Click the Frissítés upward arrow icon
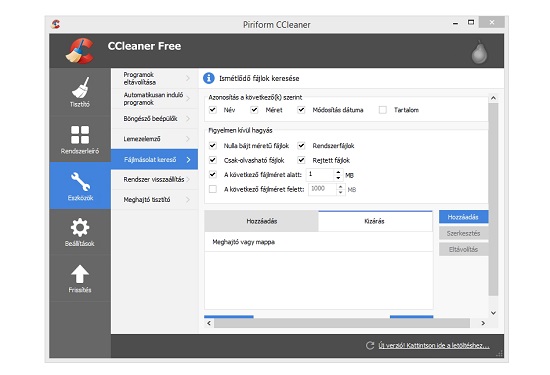This screenshot has width=550, height=375. pyautogui.click(x=80, y=274)
